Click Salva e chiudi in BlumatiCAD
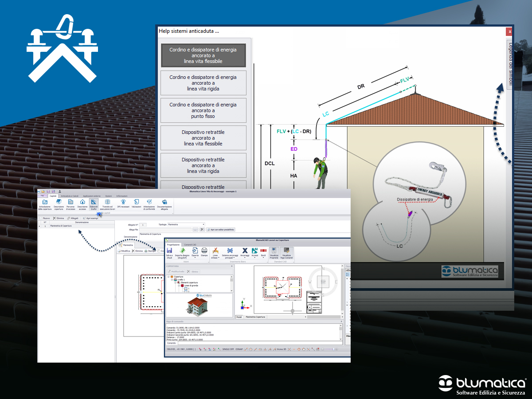The height and width of the screenshot is (399, 532). [x=169, y=253]
